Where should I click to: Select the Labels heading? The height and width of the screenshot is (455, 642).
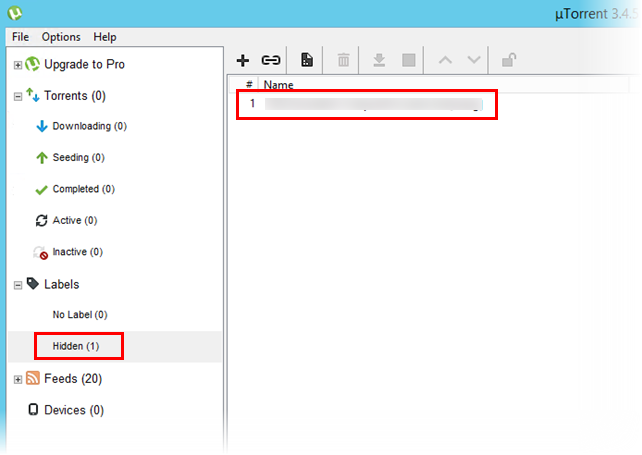61,285
